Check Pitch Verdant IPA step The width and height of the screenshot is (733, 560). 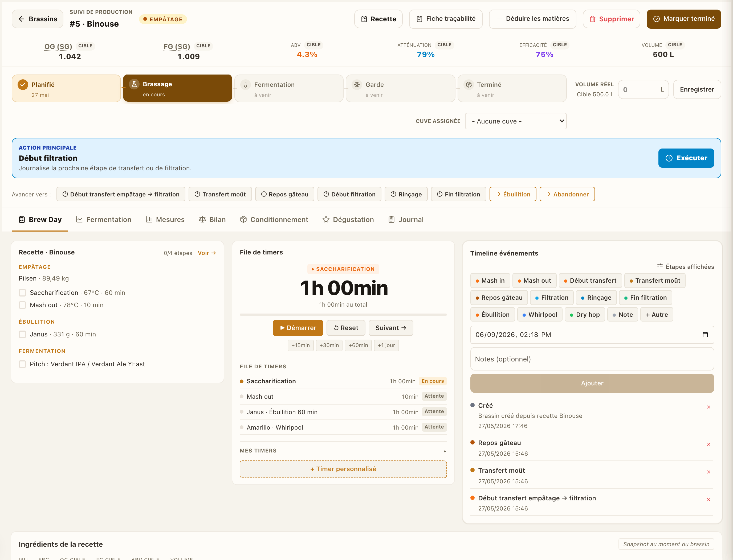22,364
